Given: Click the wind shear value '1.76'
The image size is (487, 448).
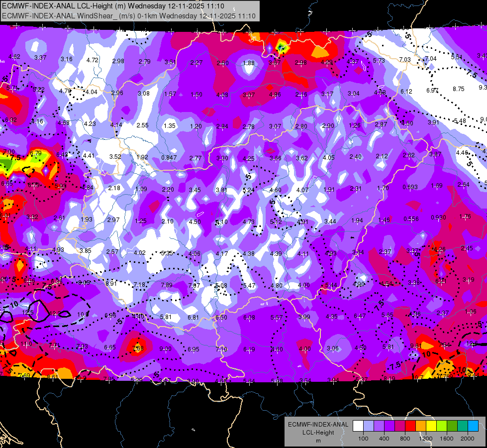Looking at the screenshot, I should [465, 216].
